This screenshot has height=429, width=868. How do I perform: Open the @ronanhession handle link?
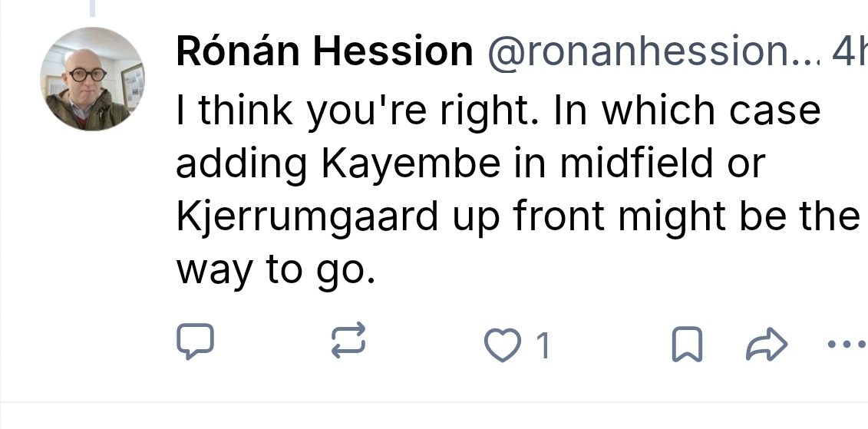[649, 52]
